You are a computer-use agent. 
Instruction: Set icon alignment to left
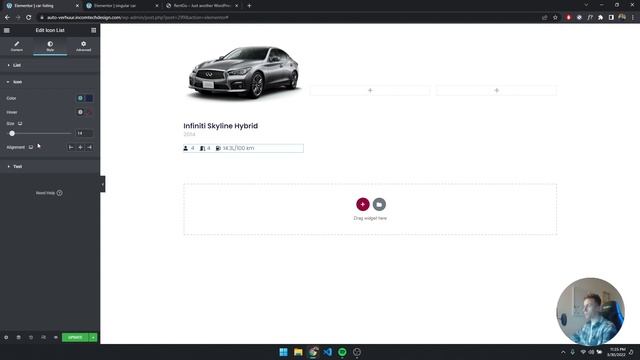(71, 147)
